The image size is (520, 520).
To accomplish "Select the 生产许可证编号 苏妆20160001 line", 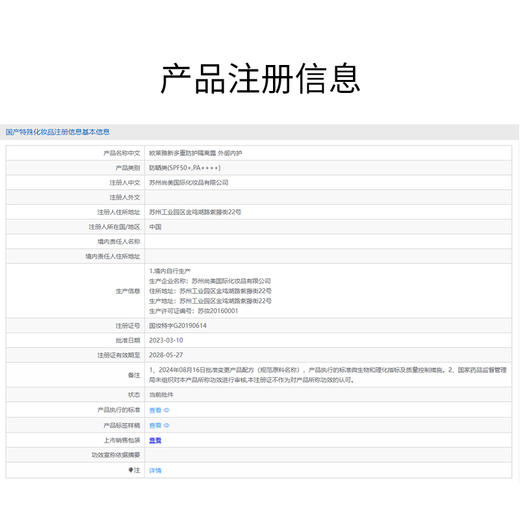I will [x=194, y=311].
